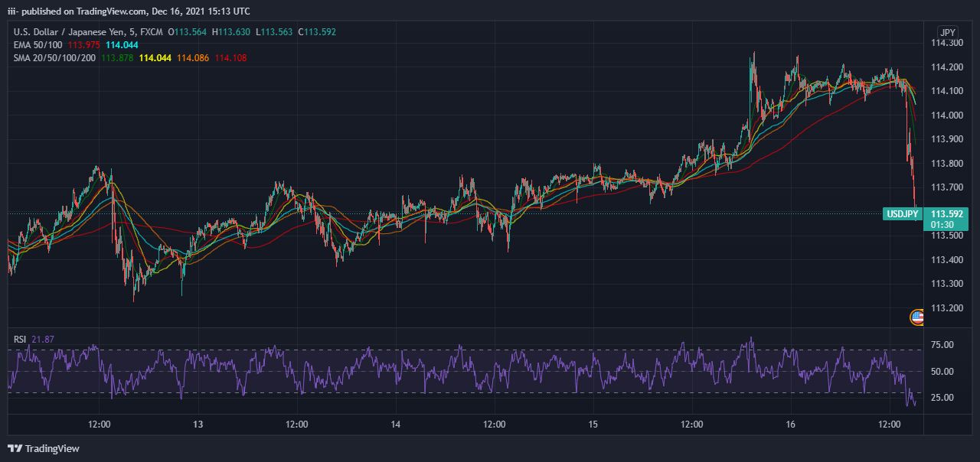Screen dimensions: 980x462
Task: Click the 114.300 price axis label
Action: point(946,43)
